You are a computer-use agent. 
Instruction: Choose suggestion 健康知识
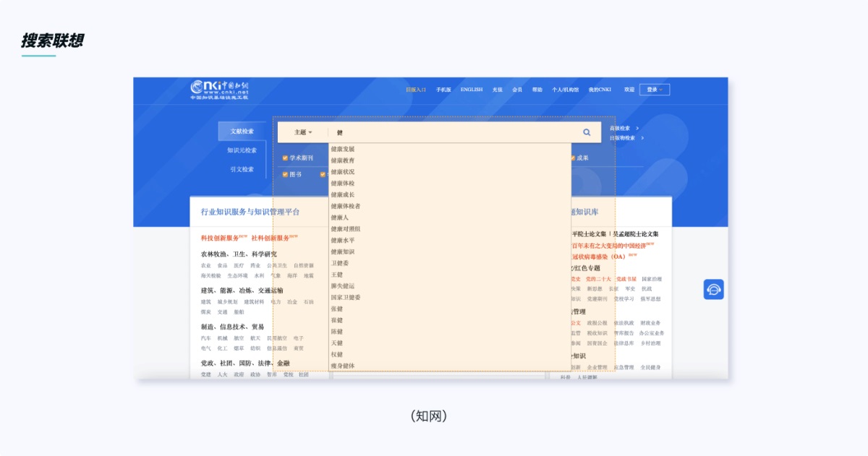point(343,251)
